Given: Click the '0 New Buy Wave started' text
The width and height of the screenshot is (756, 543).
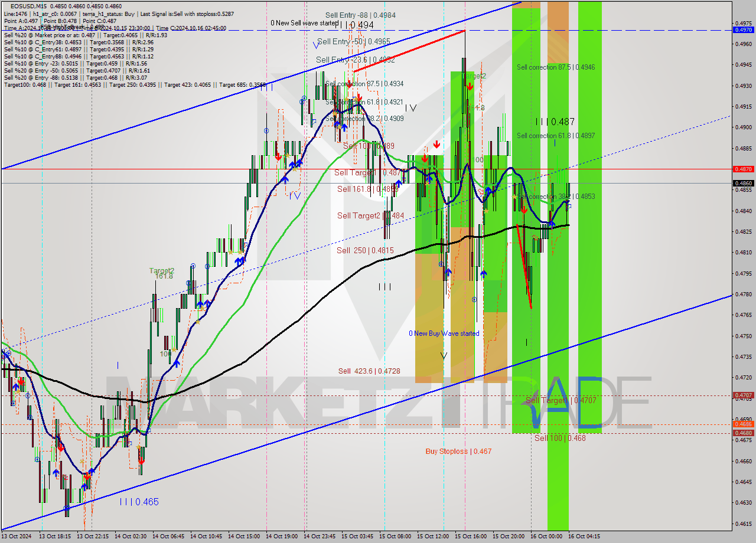Looking at the screenshot, I should click(x=444, y=333).
